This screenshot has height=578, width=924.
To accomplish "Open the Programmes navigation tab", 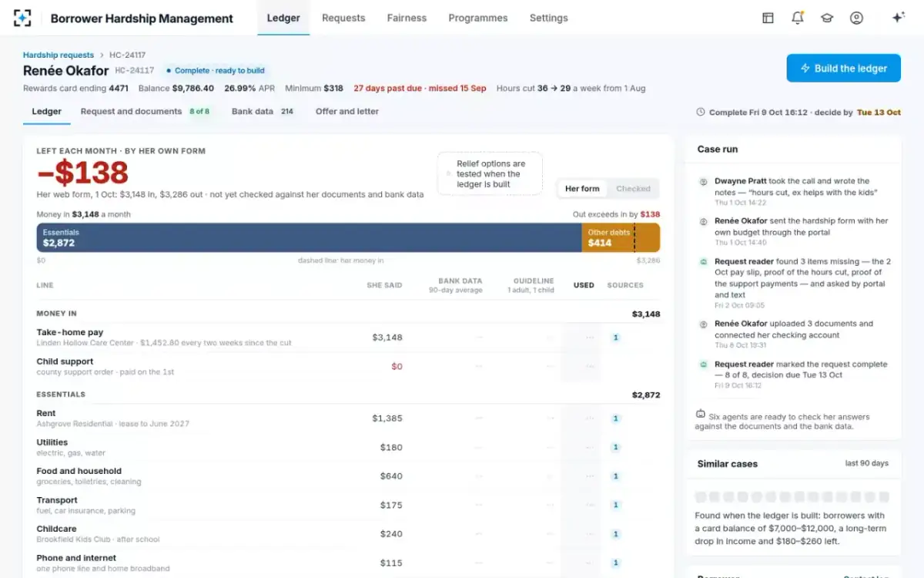I will click(478, 18).
